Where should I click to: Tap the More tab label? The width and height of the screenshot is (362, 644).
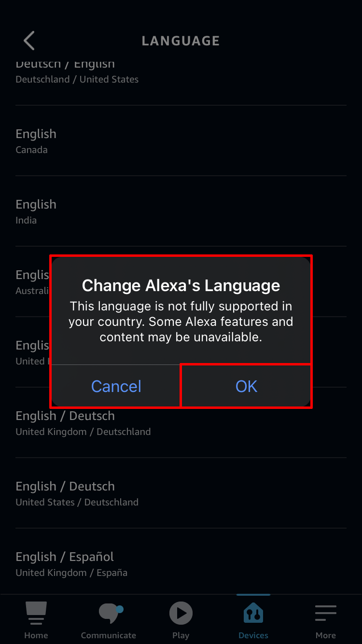tap(326, 635)
